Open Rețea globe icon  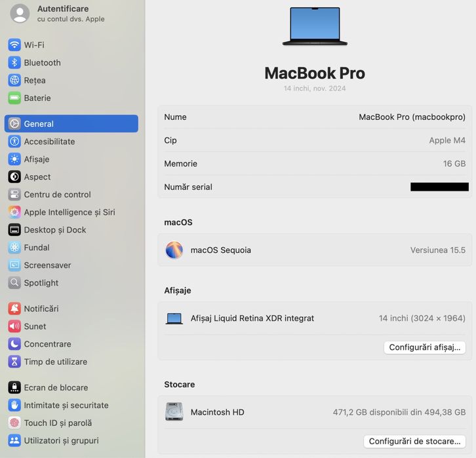(x=14, y=80)
